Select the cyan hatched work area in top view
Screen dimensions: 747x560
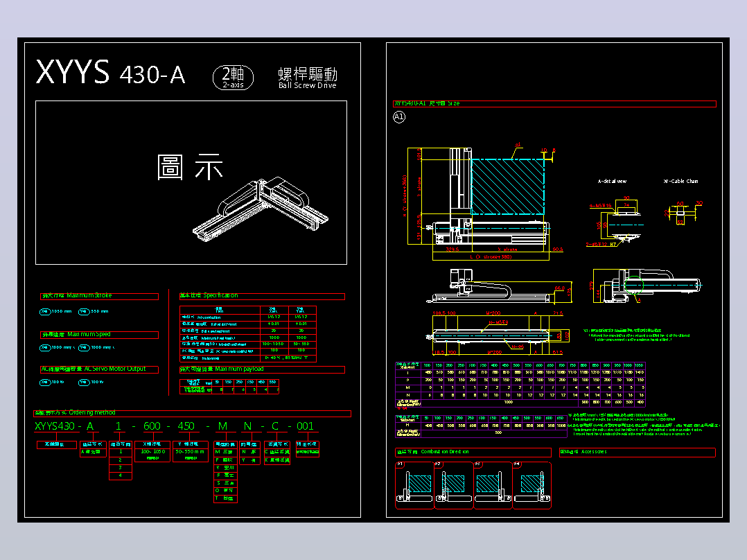click(x=507, y=187)
